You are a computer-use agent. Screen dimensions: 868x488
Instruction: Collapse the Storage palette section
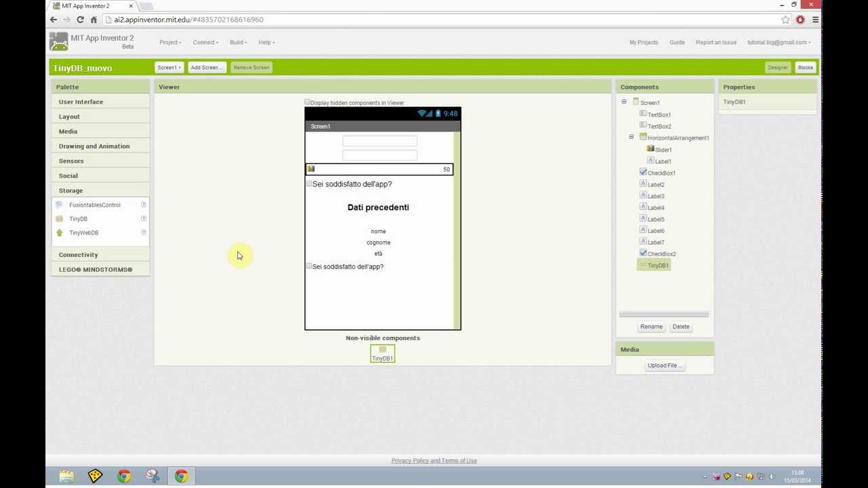[x=100, y=190]
